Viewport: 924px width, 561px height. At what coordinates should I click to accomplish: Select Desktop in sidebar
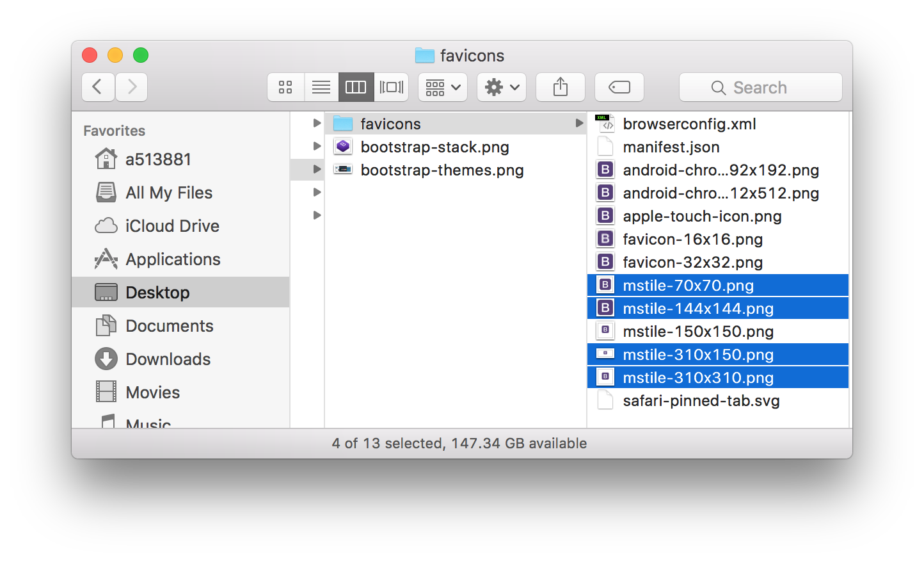click(180, 292)
